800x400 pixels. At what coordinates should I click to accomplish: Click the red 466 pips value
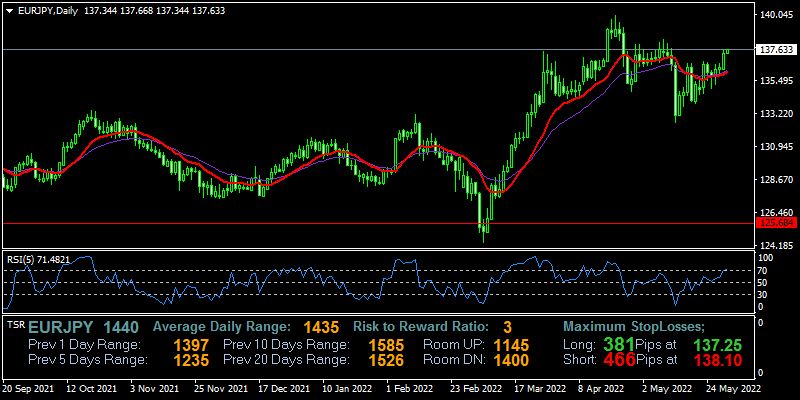[x=619, y=360]
